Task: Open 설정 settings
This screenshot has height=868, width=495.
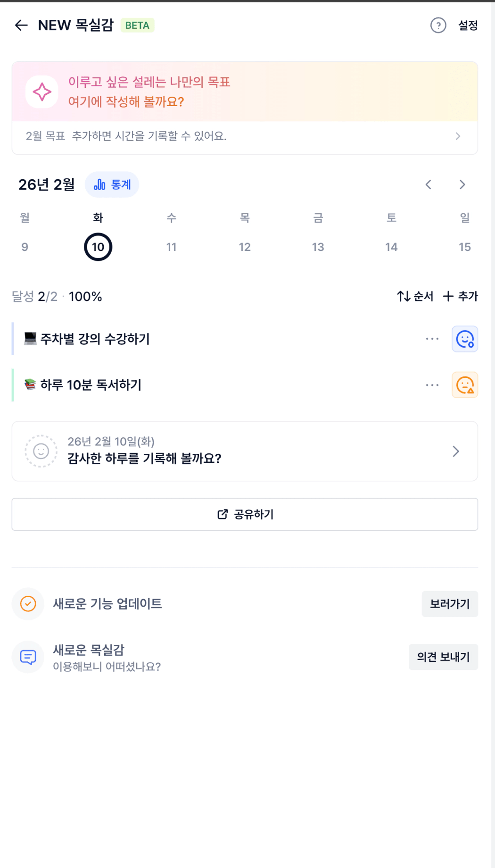Action: click(x=468, y=25)
